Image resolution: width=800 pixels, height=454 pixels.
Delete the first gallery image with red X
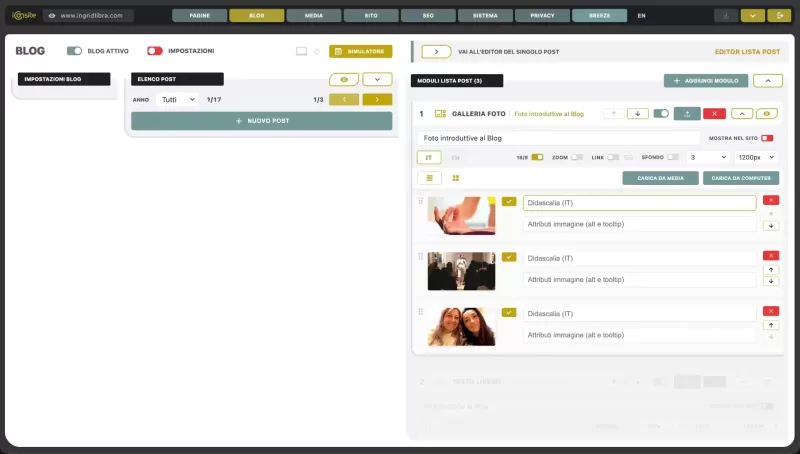(x=770, y=200)
